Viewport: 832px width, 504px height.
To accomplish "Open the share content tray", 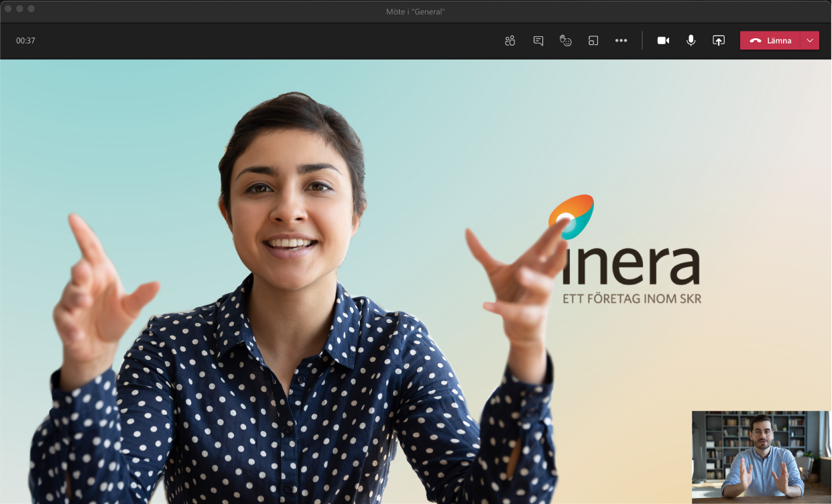I will click(x=718, y=40).
